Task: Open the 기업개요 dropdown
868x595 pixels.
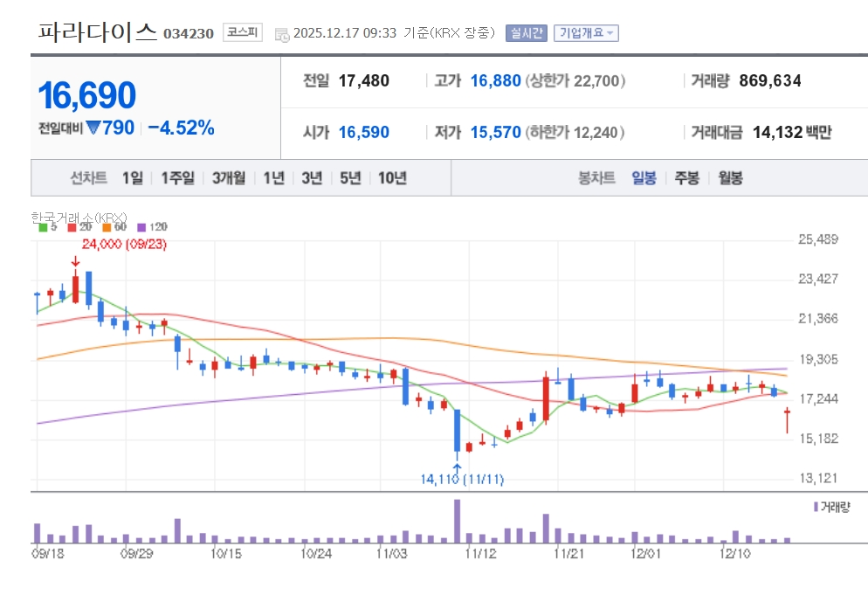Action: pyautogui.click(x=586, y=33)
